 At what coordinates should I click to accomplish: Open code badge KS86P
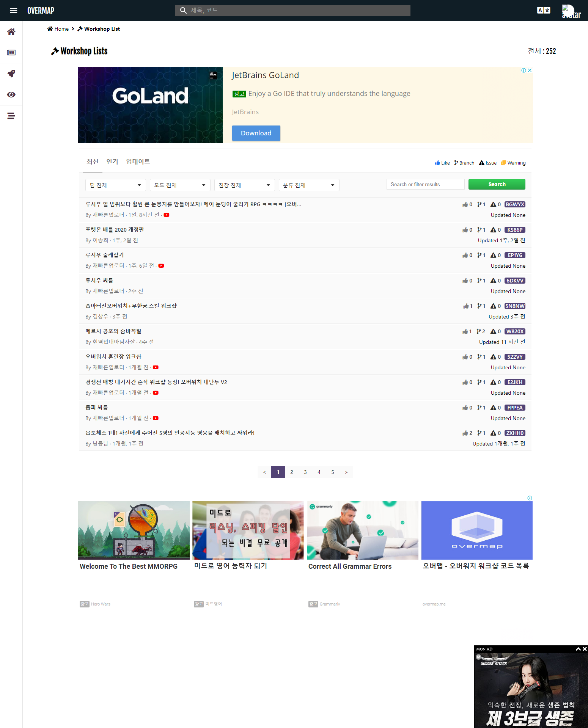(x=515, y=230)
